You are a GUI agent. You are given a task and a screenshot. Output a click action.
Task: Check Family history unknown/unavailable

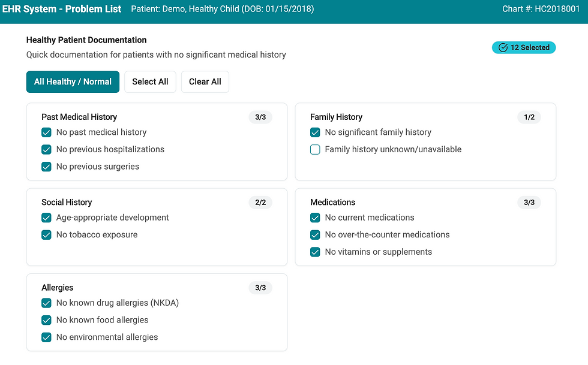(315, 150)
